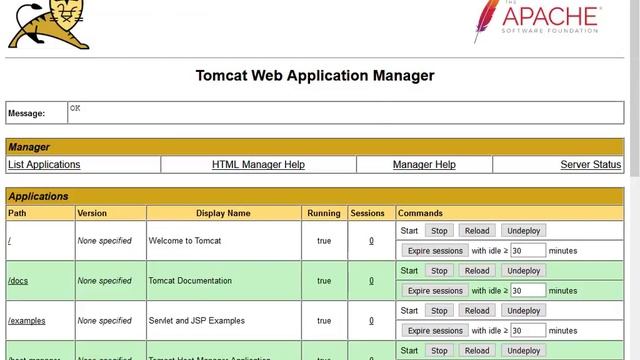
Task: Open the root "/" application path link
Action: tap(9, 241)
